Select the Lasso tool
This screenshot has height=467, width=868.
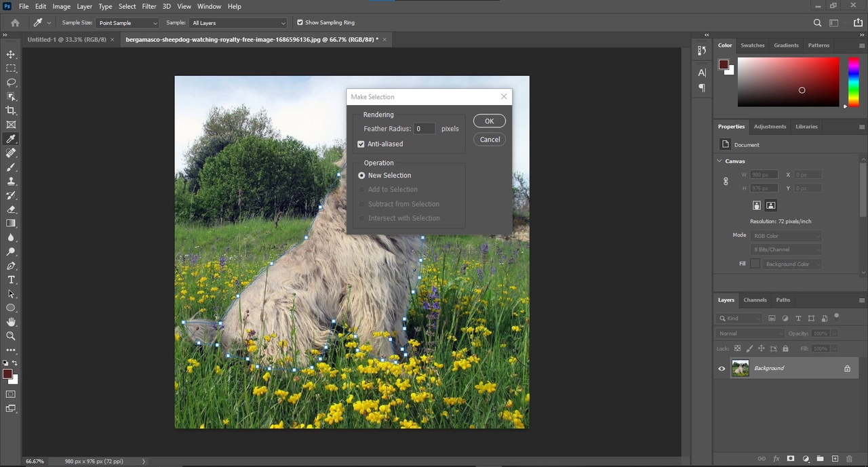[11, 83]
